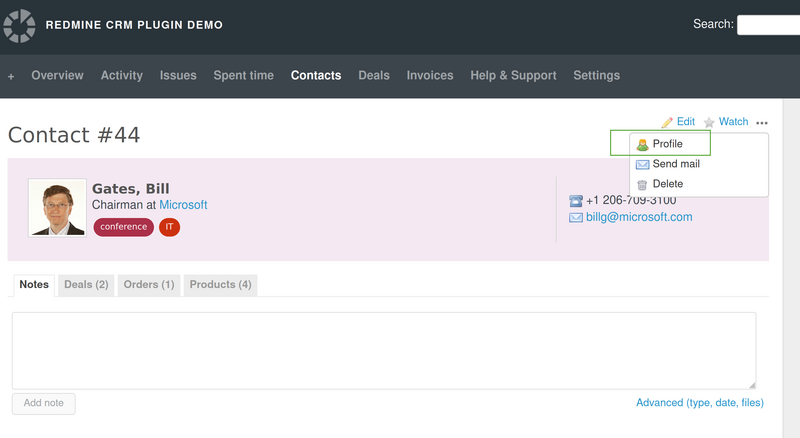Open the Products (4) tab

pos(220,285)
